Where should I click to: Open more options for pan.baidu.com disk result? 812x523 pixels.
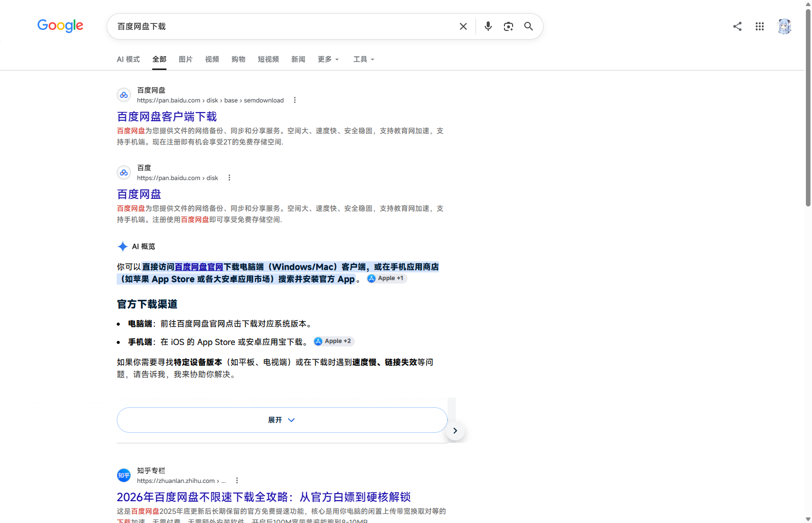click(x=229, y=178)
